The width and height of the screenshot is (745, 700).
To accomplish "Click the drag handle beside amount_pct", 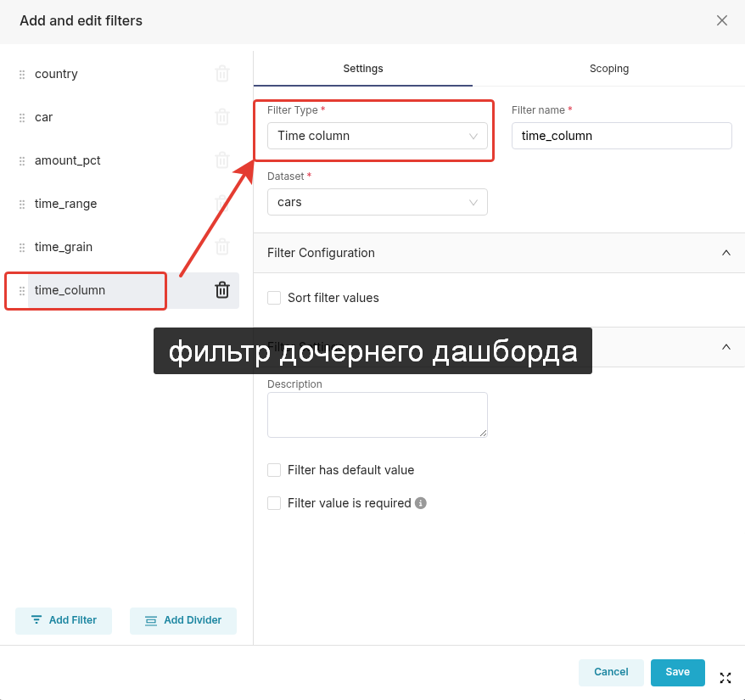I will [x=20, y=160].
